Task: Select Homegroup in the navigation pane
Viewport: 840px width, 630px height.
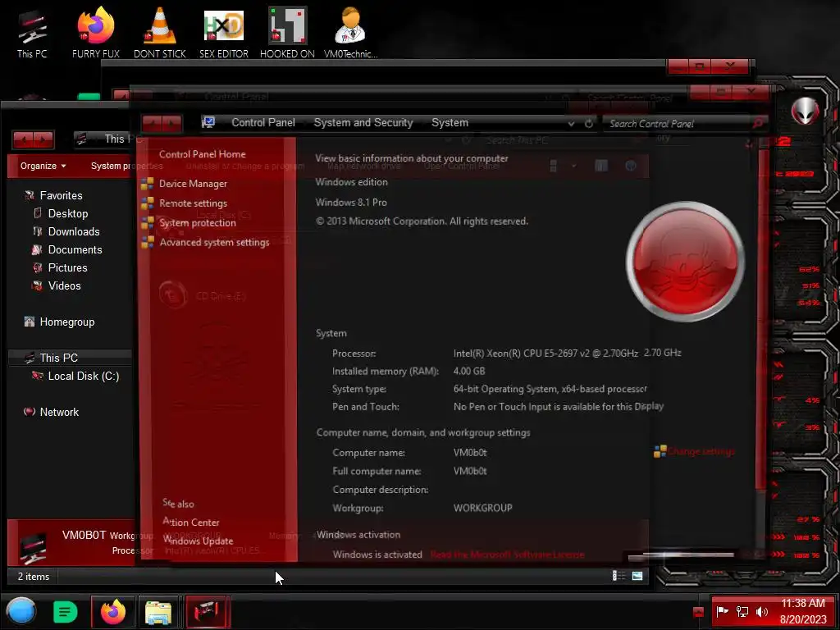Action: (67, 322)
